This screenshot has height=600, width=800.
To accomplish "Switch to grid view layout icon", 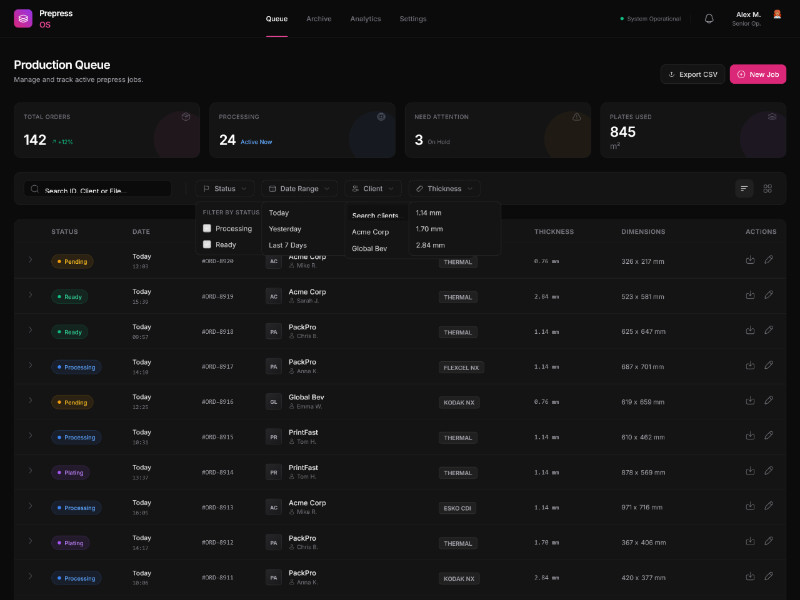I will pos(768,188).
